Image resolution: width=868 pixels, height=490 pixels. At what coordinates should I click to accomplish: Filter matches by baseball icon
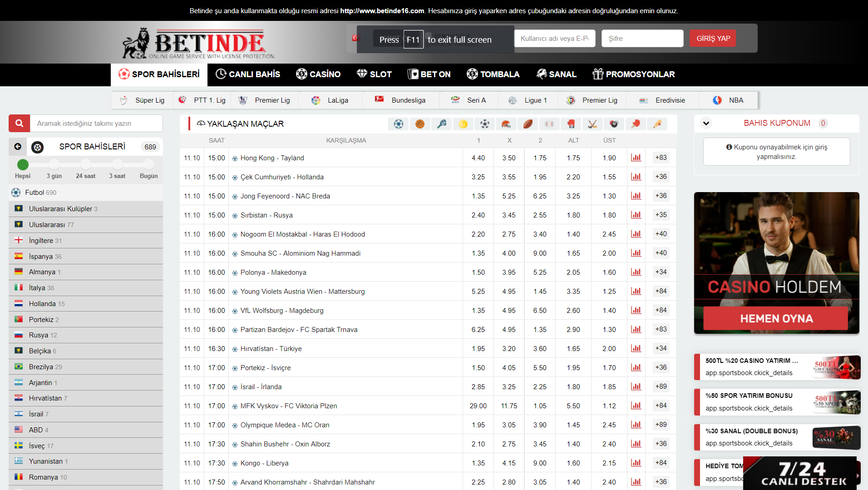click(549, 124)
